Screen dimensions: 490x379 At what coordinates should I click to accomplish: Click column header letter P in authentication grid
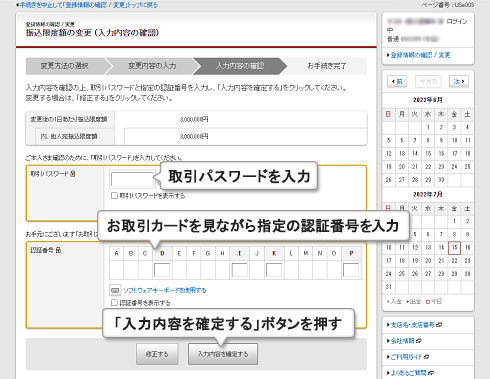coord(351,254)
